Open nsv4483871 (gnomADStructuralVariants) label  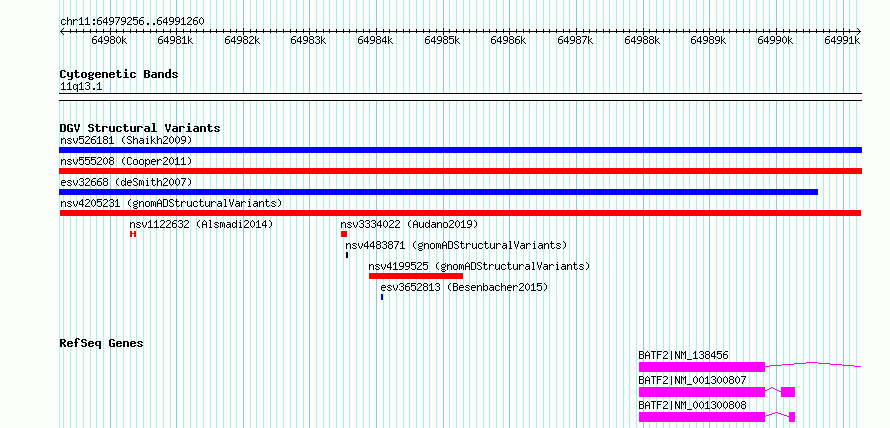(x=456, y=245)
